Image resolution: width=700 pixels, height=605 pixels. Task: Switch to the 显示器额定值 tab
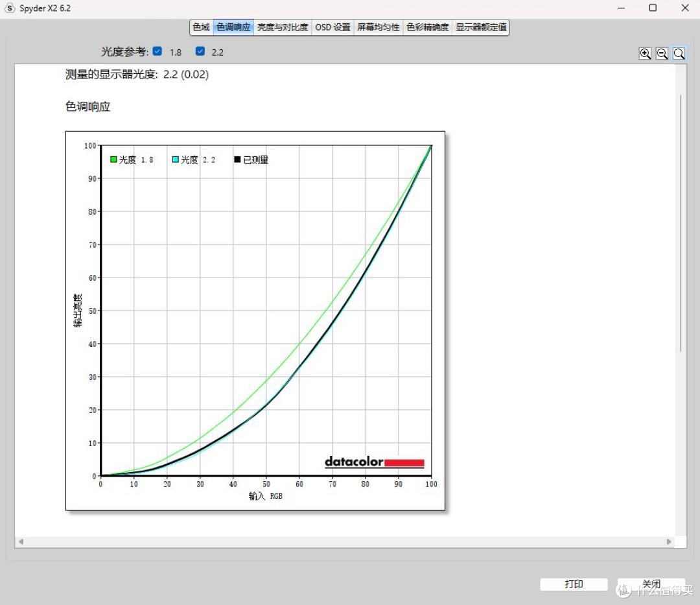click(x=481, y=27)
